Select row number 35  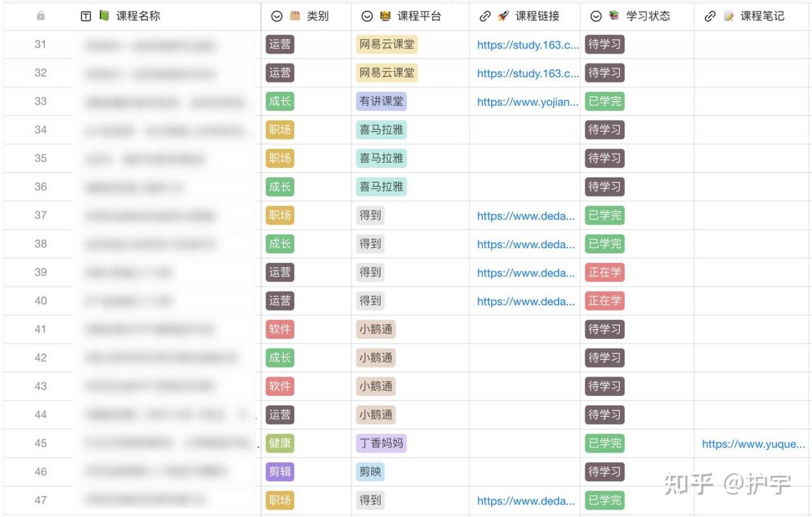(x=41, y=159)
